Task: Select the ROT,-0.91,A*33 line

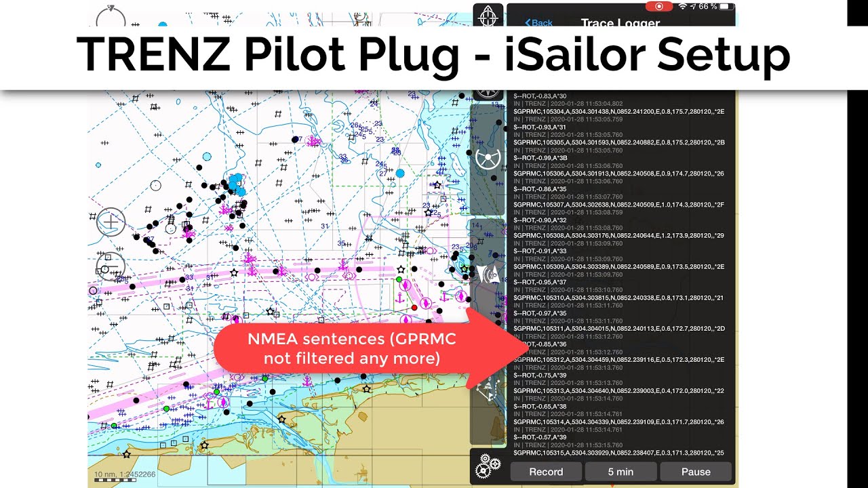Action: pos(540,251)
